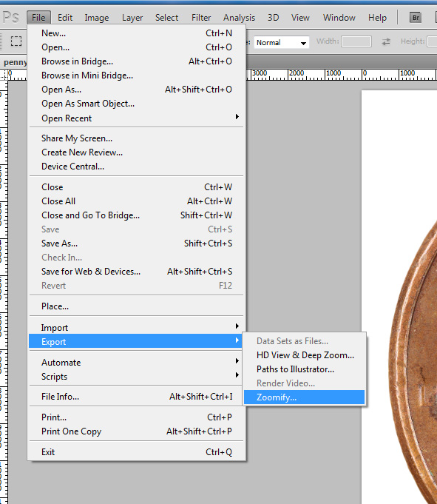Open the Window menu

[339, 17]
